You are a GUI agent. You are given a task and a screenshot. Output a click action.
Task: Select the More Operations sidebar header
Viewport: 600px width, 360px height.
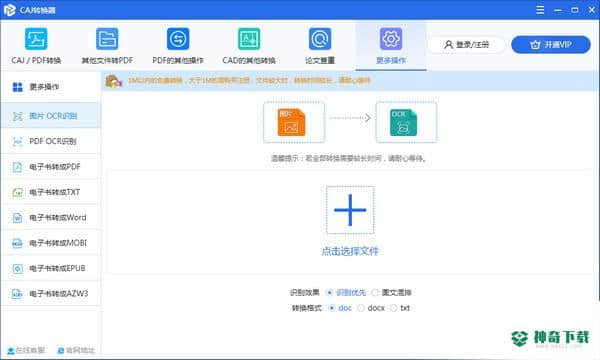click(51, 87)
